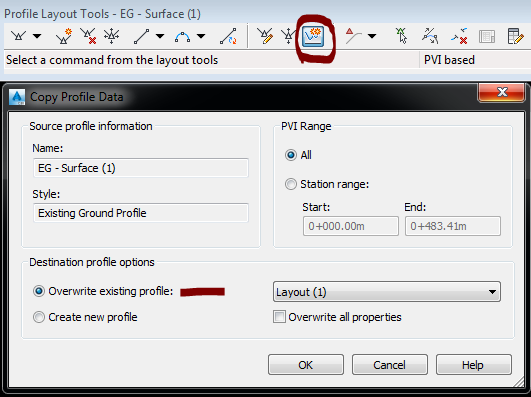
Task: Click the source profile Name field
Action: tap(141, 168)
